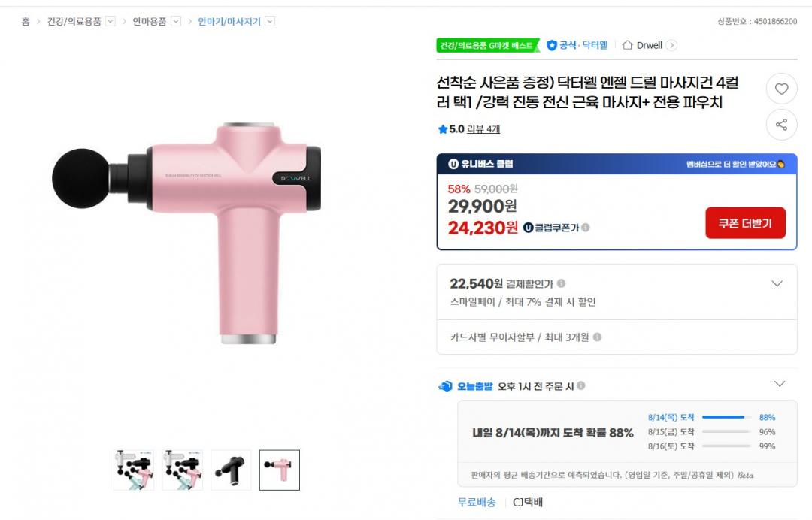
Task: Open the 안마기/마사지기 category dropdown
Action: (270, 21)
